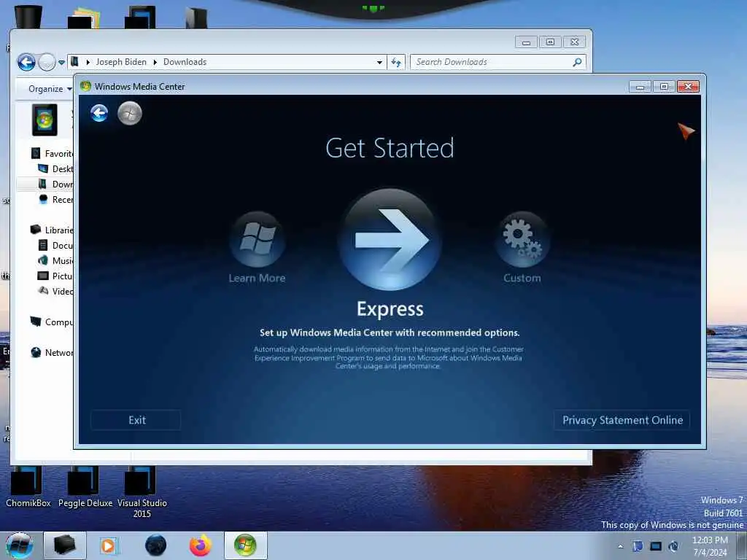The image size is (747, 560).
Task: Click the network tray icon
Action: click(x=656, y=546)
